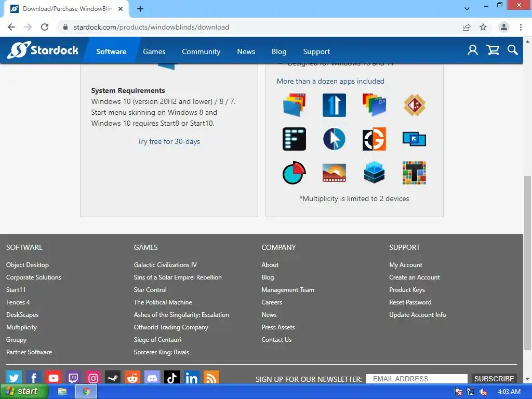Click the Subscribe newsletter button
The height and width of the screenshot is (399, 532).
click(x=494, y=379)
